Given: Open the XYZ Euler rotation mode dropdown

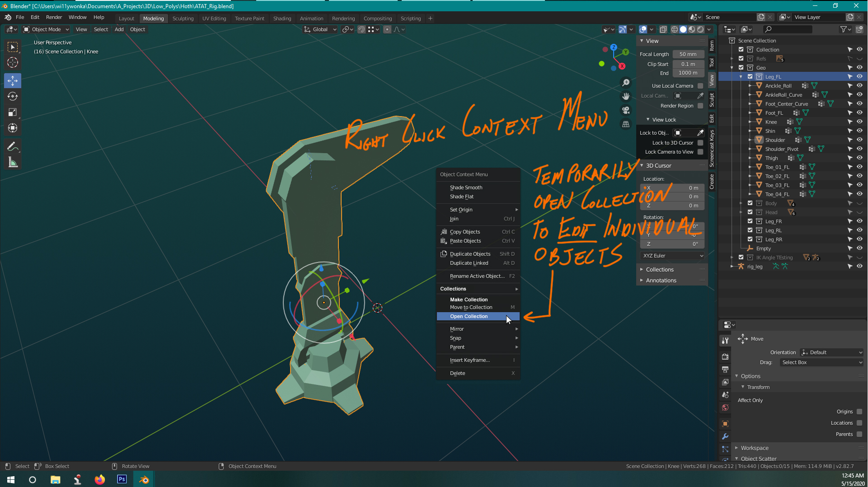Looking at the screenshot, I should tap(672, 256).
